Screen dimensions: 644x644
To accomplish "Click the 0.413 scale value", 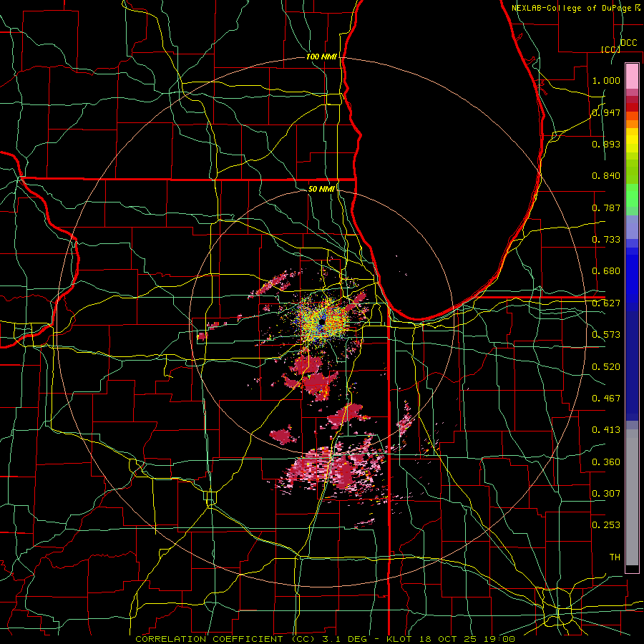I will pos(606,430).
